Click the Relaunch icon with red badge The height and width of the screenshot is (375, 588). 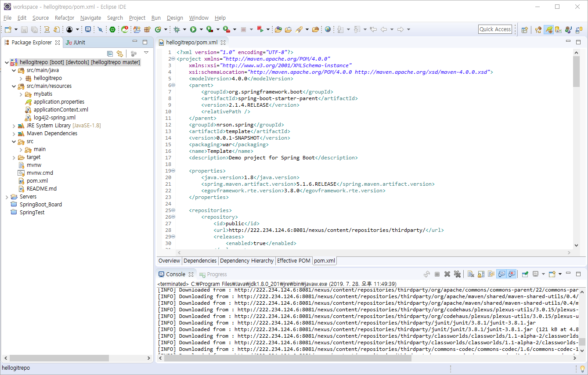tap(125, 29)
